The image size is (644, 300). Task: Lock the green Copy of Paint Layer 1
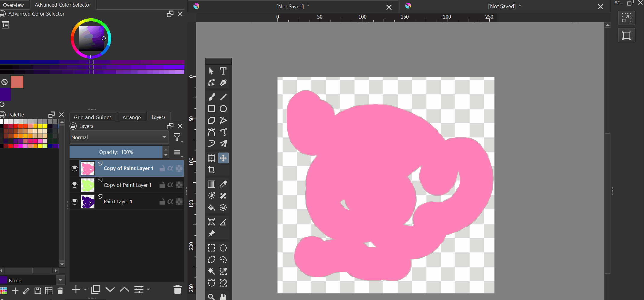click(x=162, y=185)
